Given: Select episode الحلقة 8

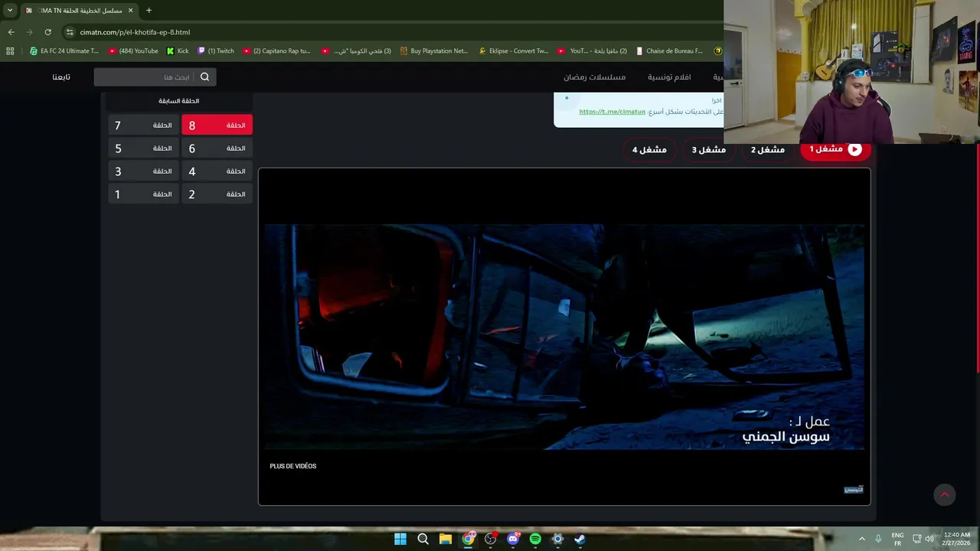Looking at the screenshot, I should coord(217,126).
